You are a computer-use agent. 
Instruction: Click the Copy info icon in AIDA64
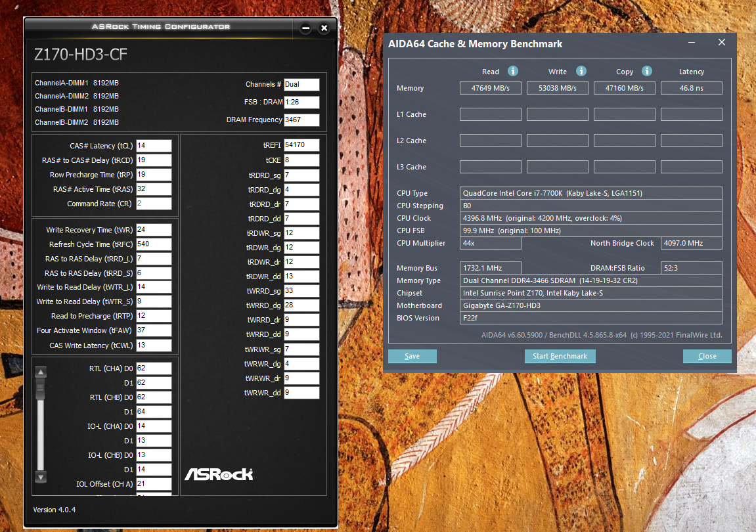coord(647,72)
